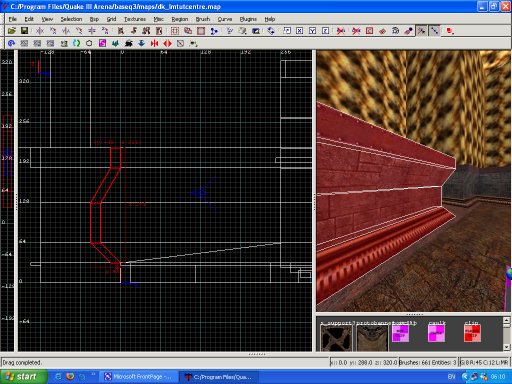Expand hidden system tray icons chevron
Screen dimensions: 512x384
point(465,377)
